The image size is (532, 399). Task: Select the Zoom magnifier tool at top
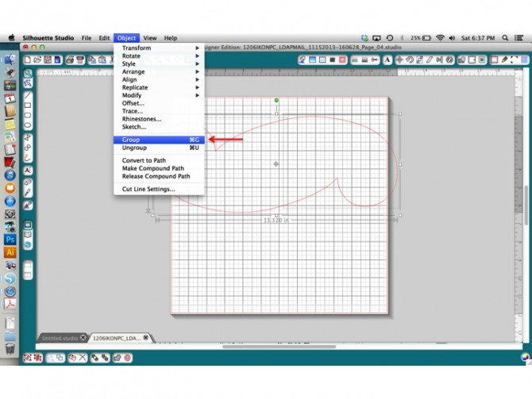[28, 73]
